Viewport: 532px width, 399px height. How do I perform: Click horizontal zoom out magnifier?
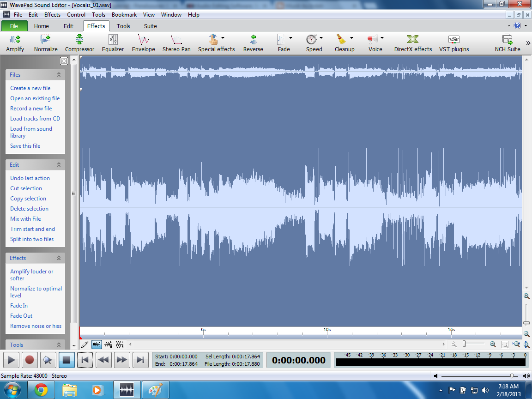pos(453,345)
